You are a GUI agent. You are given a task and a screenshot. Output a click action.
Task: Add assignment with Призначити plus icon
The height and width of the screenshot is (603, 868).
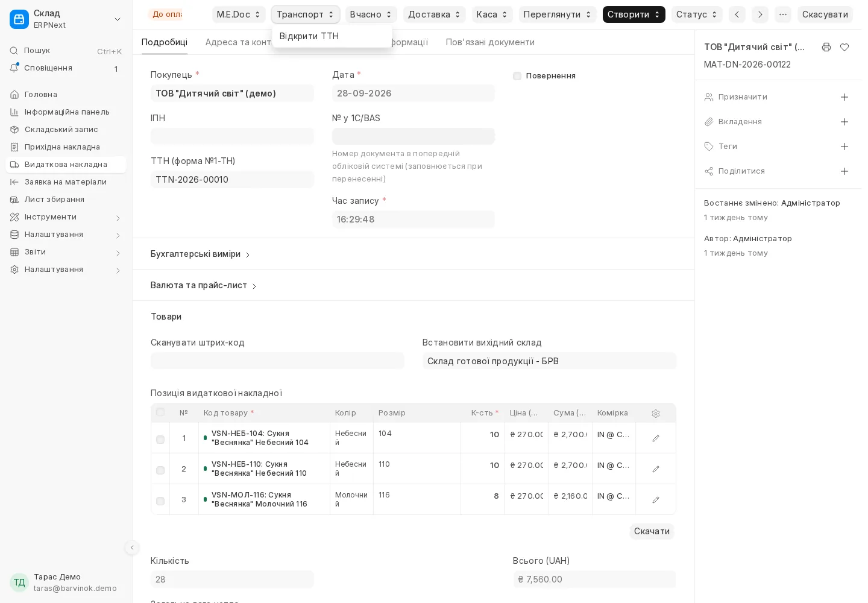point(844,97)
